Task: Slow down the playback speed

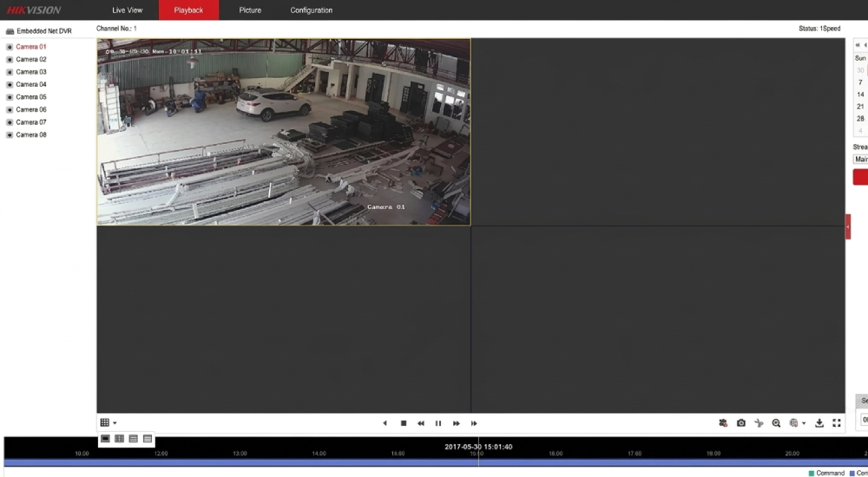Action: (421, 423)
